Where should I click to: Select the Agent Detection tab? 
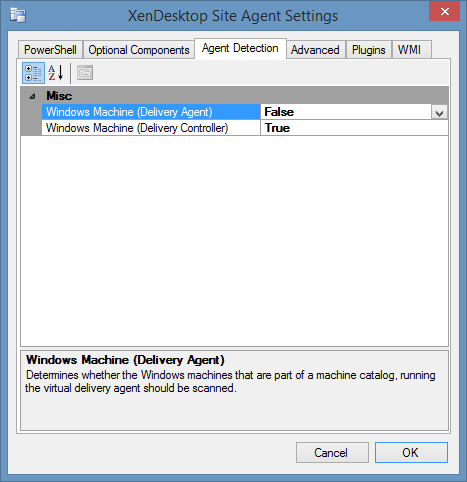pos(240,48)
